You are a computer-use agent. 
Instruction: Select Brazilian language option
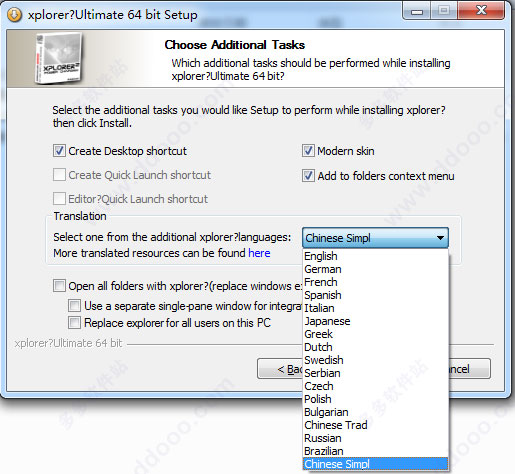(x=375, y=451)
